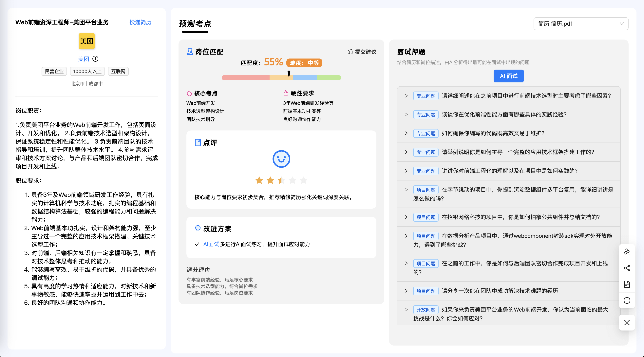This screenshot has height=357, width=644.
Task: Click the 评分理由 heading
Action: tap(198, 270)
